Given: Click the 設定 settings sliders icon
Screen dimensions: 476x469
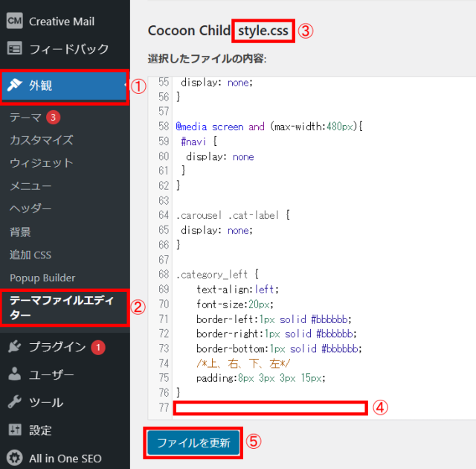Looking at the screenshot, I should click(x=14, y=430).
